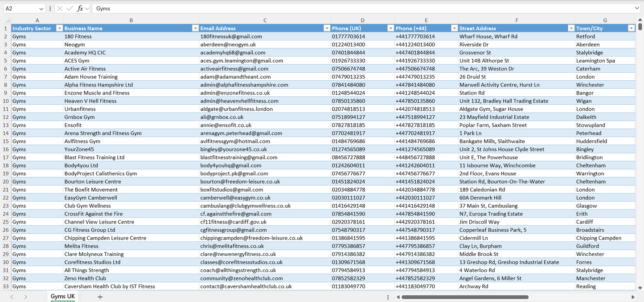644x302 pixels.
Task: Click the YourZone45 cell
Action: click(x=131, y=149)
